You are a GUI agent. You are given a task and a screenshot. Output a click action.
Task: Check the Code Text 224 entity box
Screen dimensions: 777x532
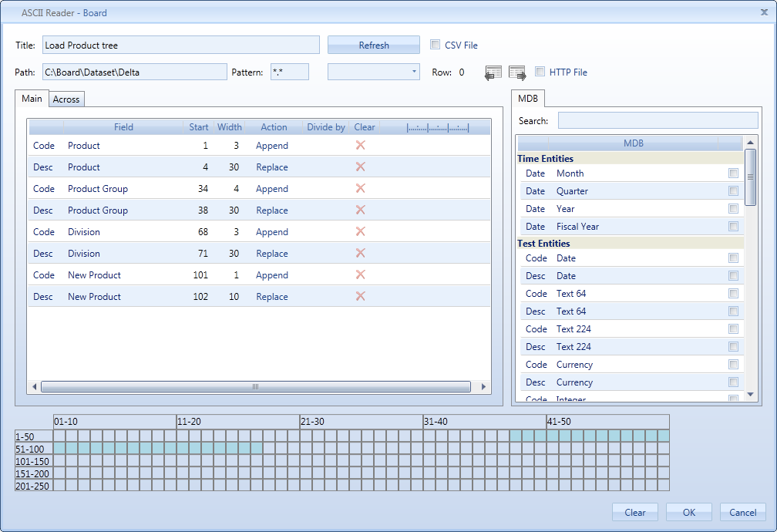click(733, 329)
